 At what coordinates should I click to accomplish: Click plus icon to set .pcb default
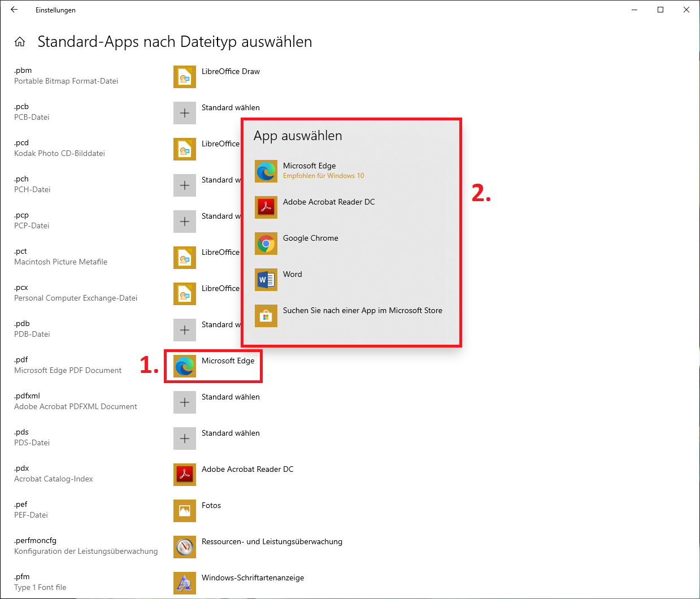pyautogui.click(x=185, y=113)
